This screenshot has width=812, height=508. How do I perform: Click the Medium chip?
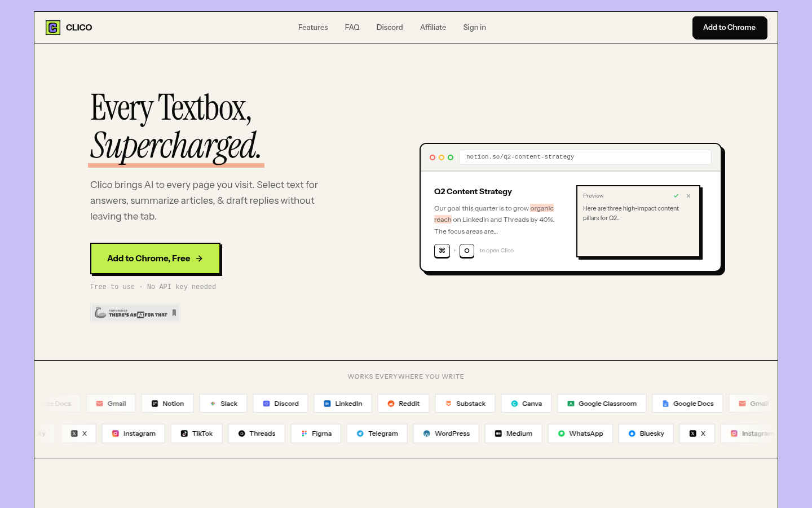click(513, 433)
